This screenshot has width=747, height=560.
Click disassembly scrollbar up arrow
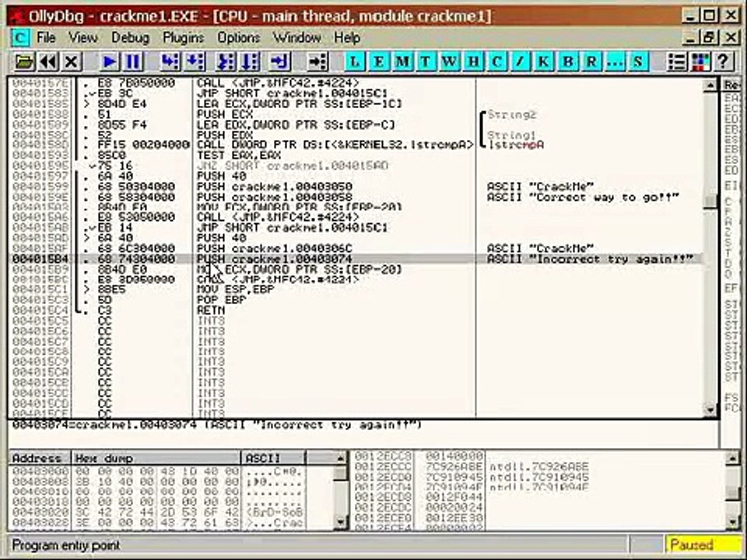(710, 86)
